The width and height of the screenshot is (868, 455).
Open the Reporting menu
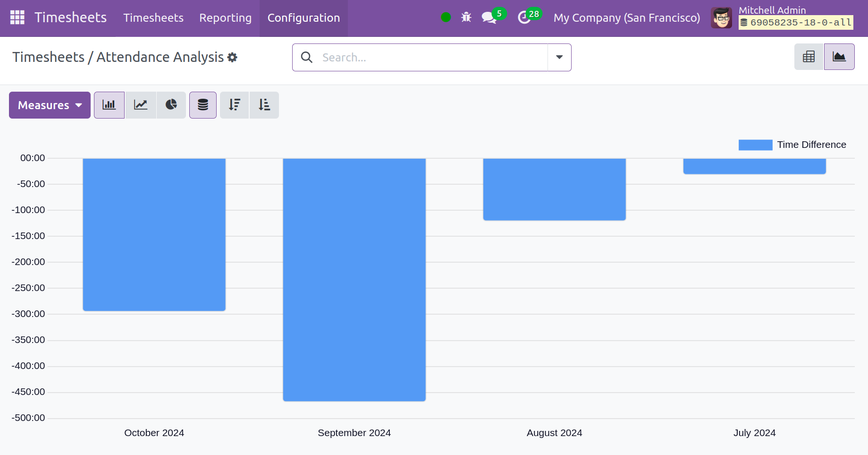tap(225, 17)
